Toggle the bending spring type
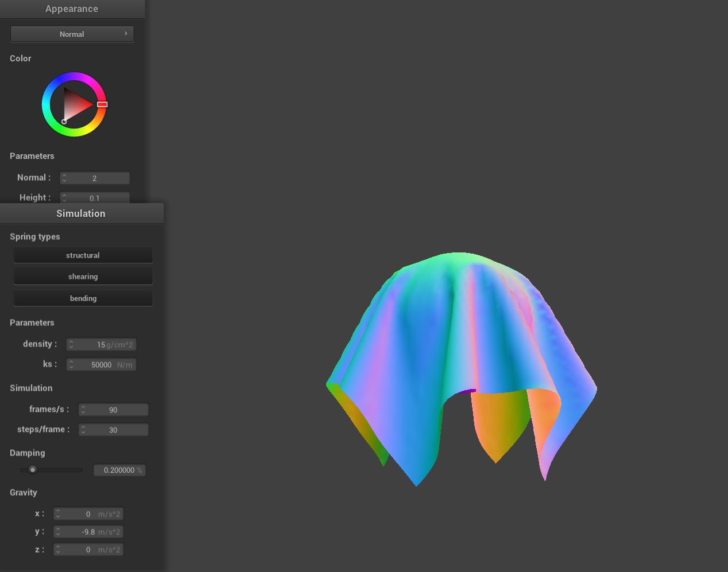Screen dimensions: 728x572 pyautogui.click(x=83, y=298)
